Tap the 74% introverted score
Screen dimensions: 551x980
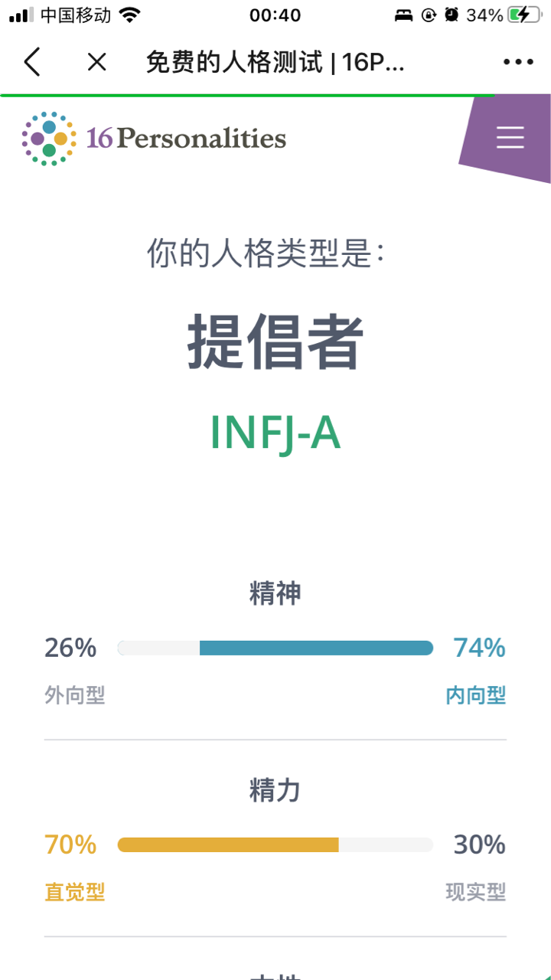point(480,648)
